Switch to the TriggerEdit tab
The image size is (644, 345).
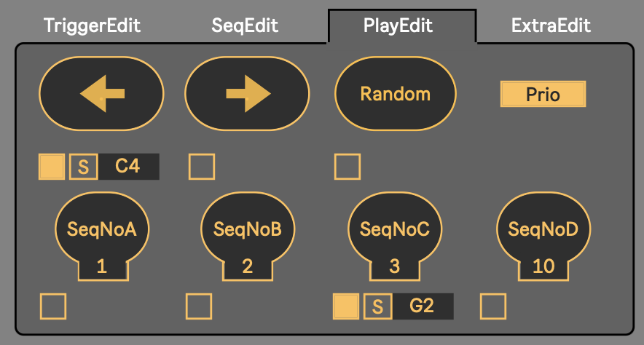[92, 26]
